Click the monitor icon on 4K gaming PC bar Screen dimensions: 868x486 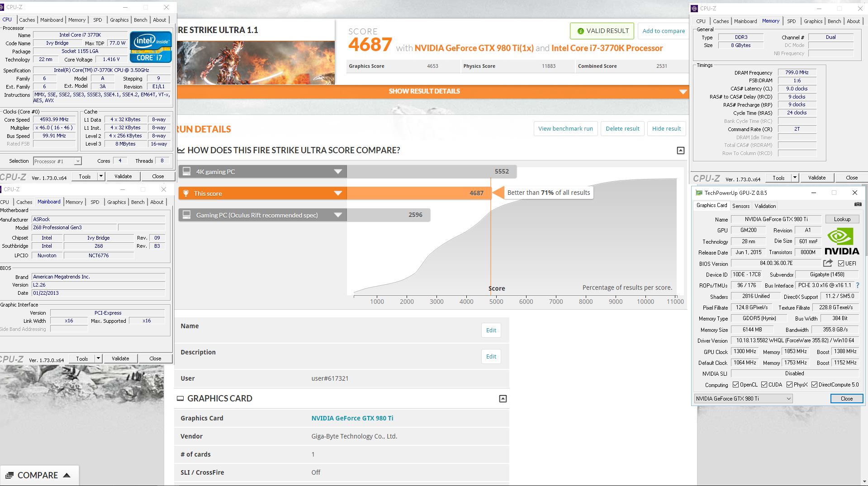(x=186, y=171)
